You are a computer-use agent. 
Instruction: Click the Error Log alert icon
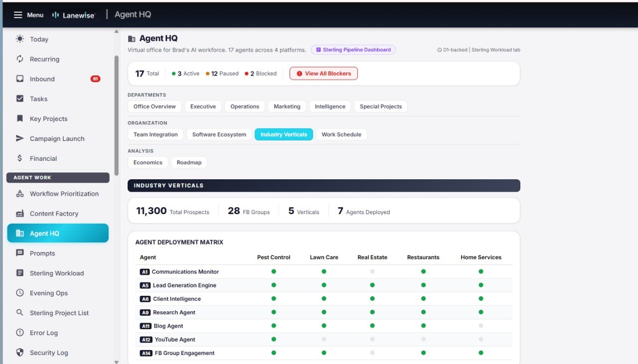20,333
